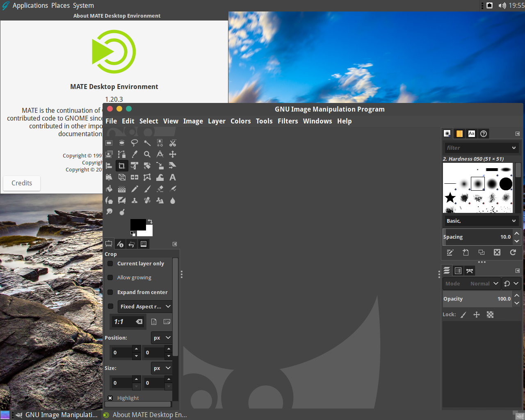Toggle the Allow growing checkbox
Screen dimensions: 525x420
[110, 278]
